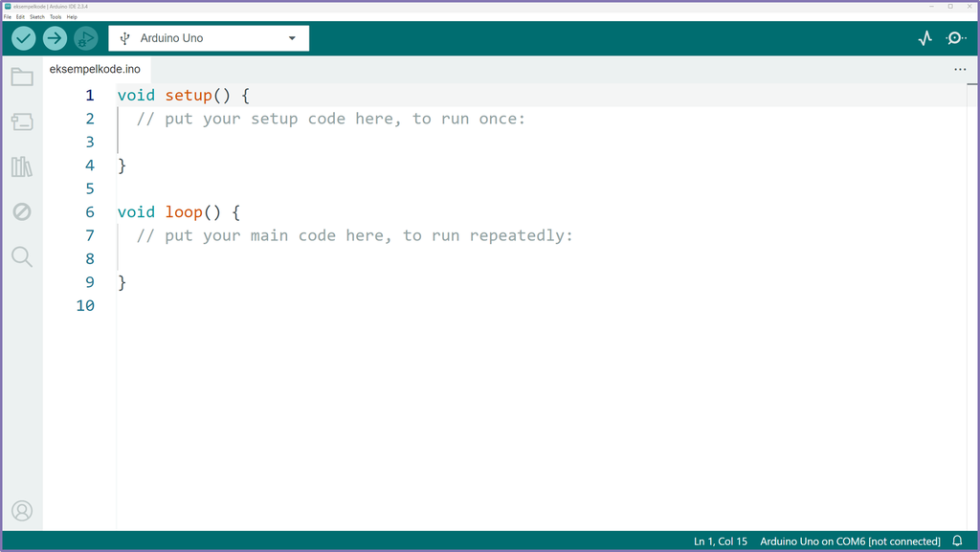Open the Edit menu
Viewport: 980px width, 552px height.
tap(21, 17)
